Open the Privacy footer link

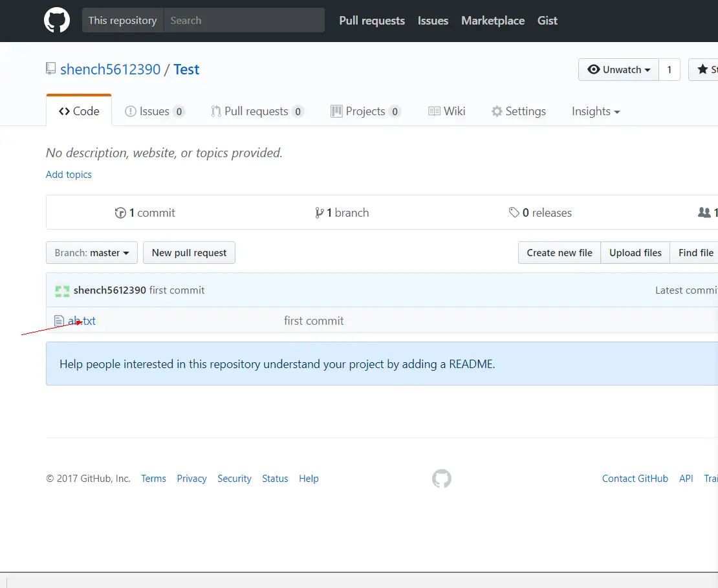(192, 479)
